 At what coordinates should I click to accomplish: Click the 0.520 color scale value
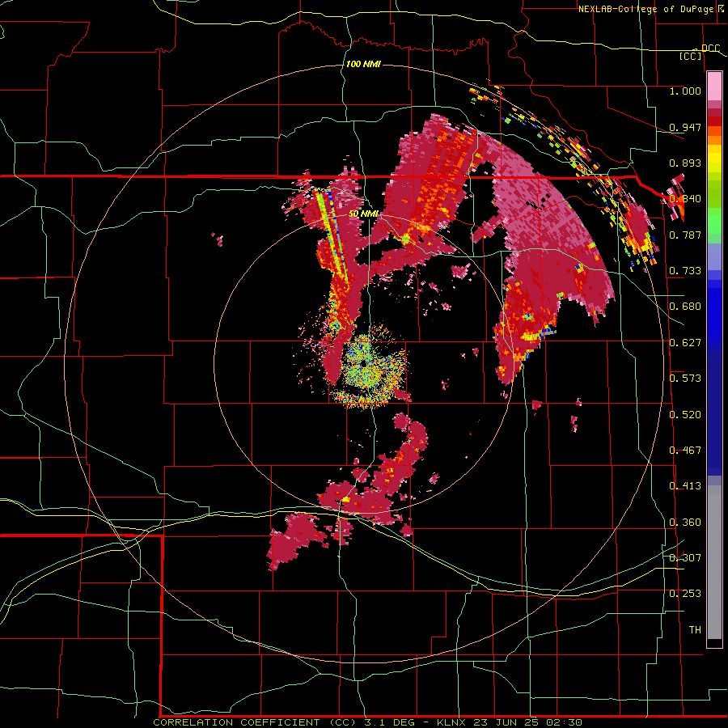coord(685,415)
